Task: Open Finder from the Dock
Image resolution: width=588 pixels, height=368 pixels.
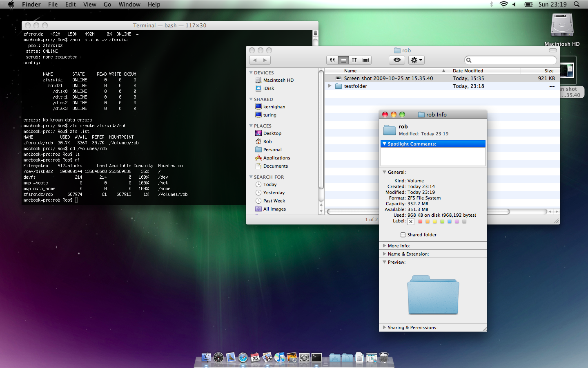Action: (206, 358)
